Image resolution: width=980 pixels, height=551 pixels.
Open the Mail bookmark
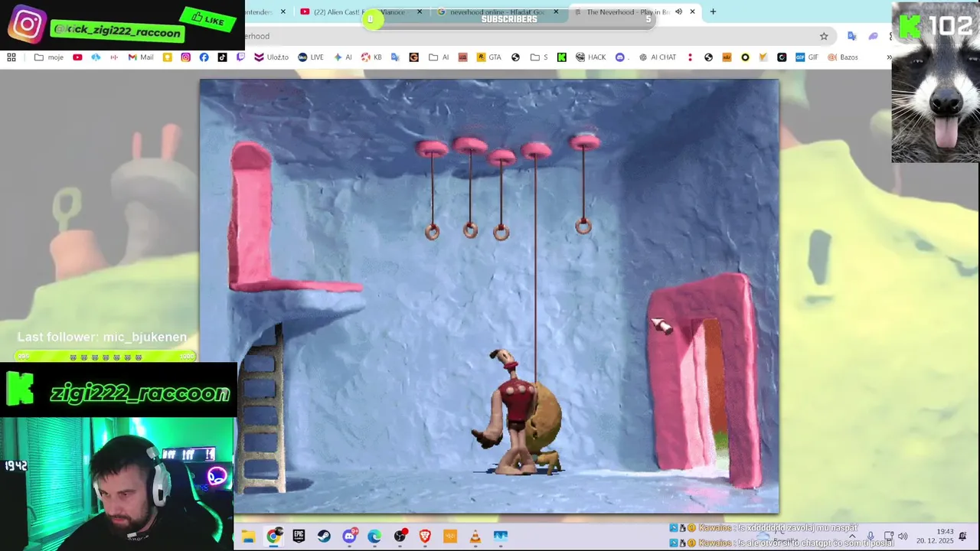point(141,57)
